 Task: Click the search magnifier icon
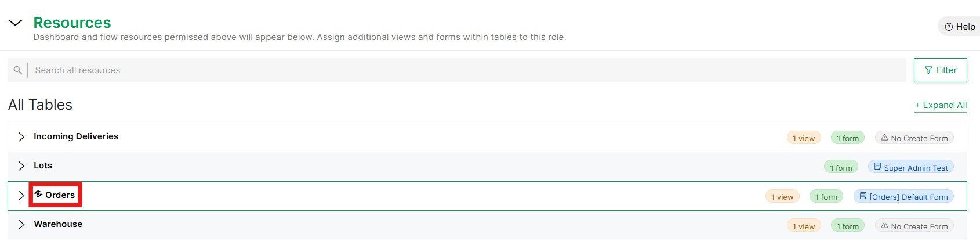18,70
